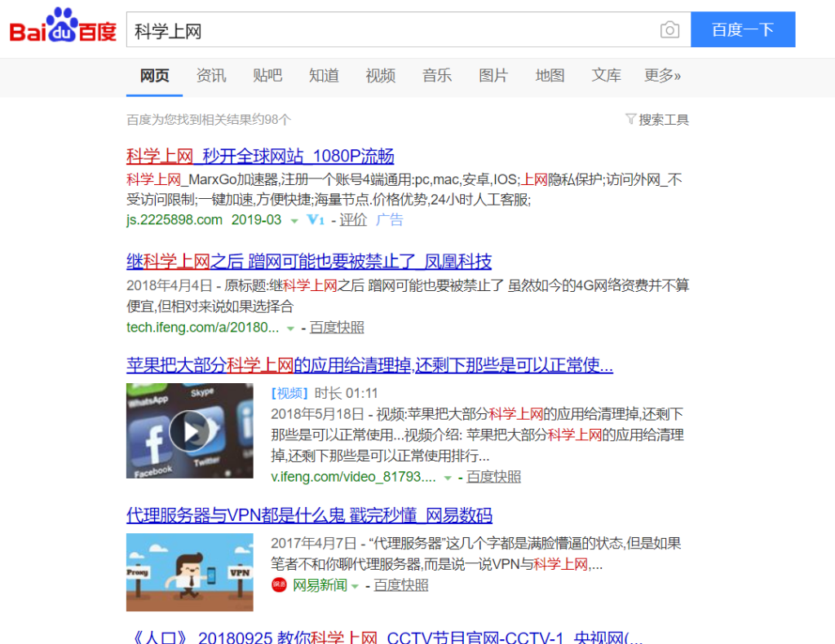Switch to the 资讯 tab
835x644 pixels.
(211, 76)
